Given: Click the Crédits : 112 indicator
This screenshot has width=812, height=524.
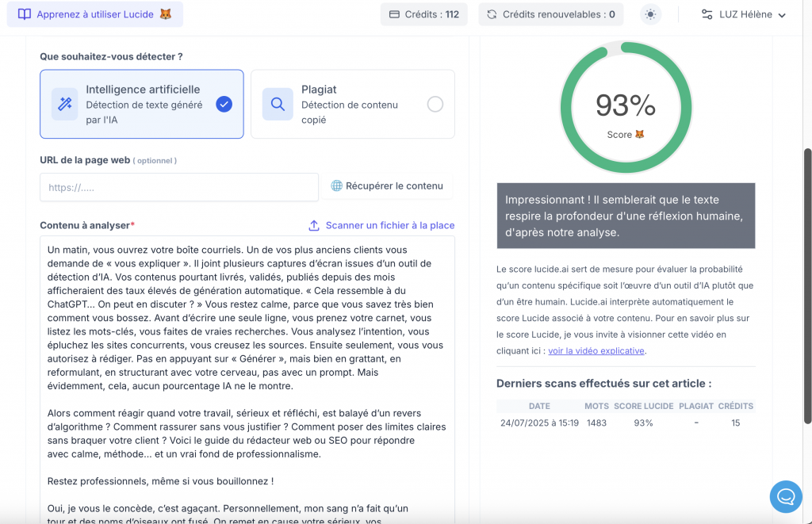Looking at the screenshot, I should tap(424, 14).
